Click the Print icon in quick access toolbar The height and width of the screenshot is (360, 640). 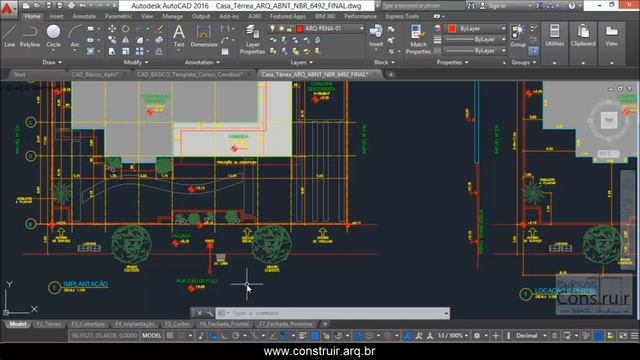(x=71, y=6)
